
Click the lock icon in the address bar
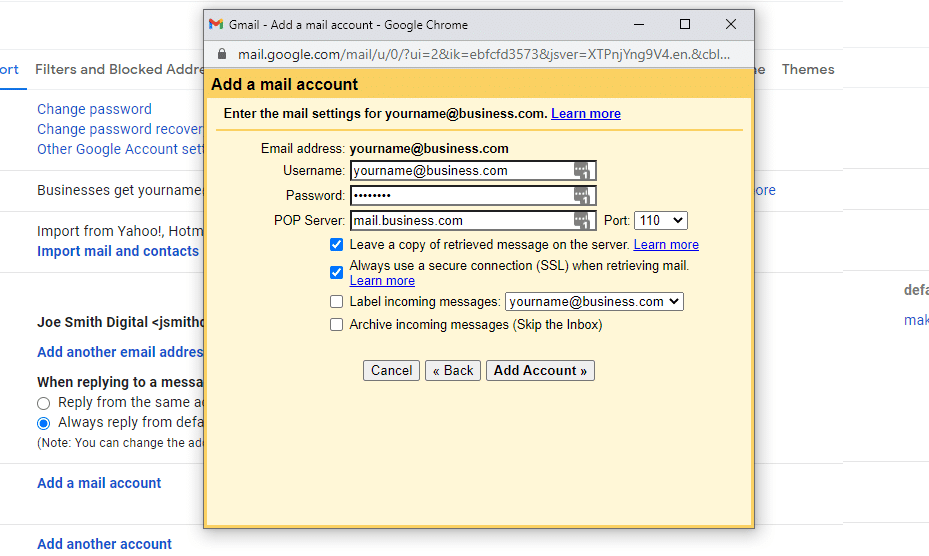[x=221, y=54]
